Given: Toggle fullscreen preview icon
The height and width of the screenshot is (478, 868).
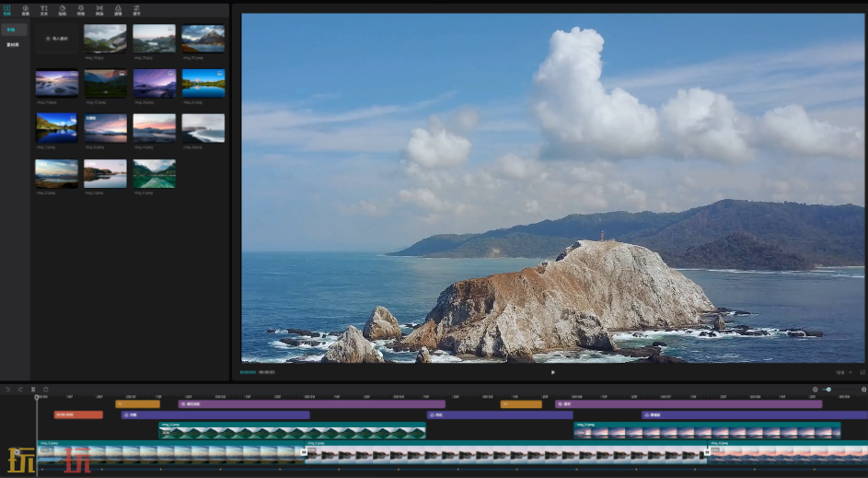Looking at the screenshot, I should (862, 372).
